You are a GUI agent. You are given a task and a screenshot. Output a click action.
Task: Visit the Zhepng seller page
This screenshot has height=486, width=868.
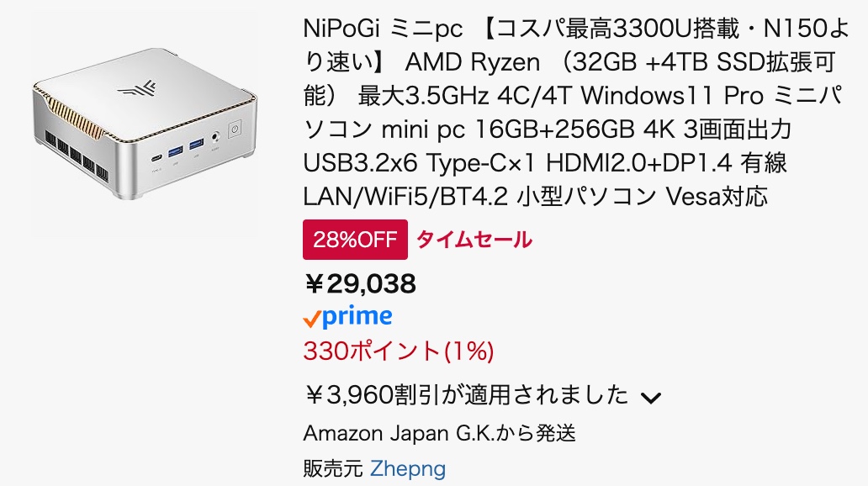coord(408,468)
